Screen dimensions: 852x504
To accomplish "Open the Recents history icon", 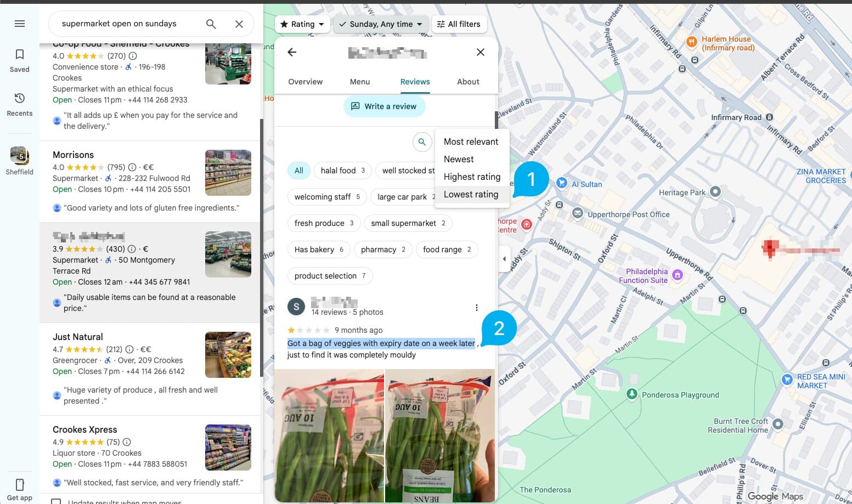I will (x=20, y=98).
